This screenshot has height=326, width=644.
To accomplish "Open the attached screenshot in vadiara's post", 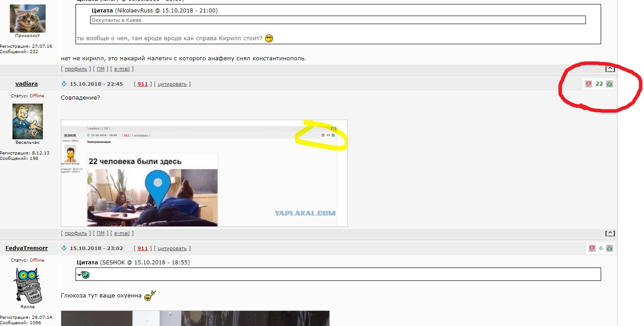I will tap(204, 173).
